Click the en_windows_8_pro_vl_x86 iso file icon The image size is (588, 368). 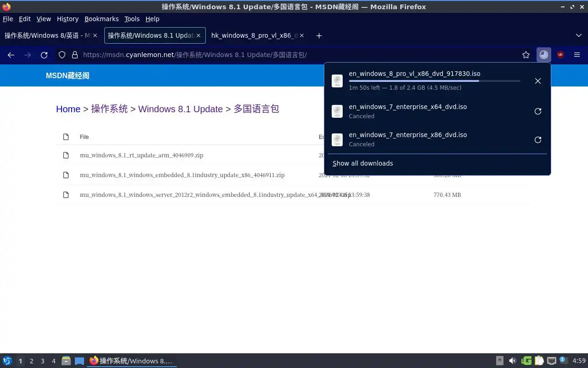click(337, 81)
